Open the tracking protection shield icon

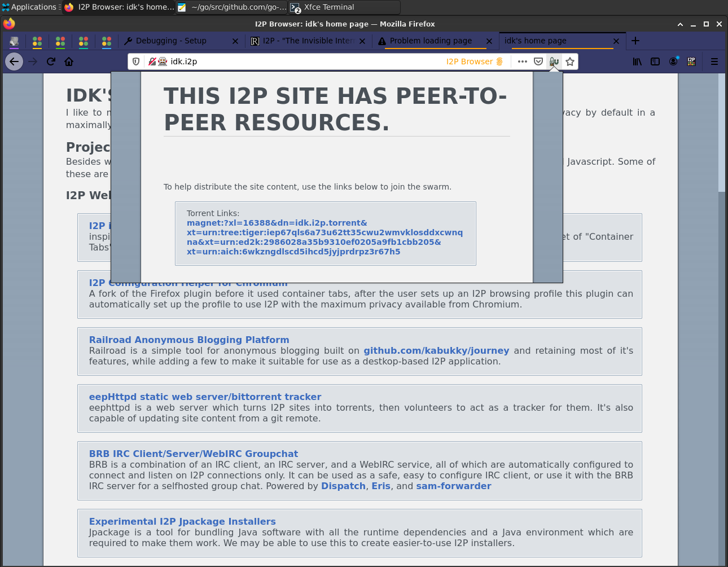click(x=136, y=61)
